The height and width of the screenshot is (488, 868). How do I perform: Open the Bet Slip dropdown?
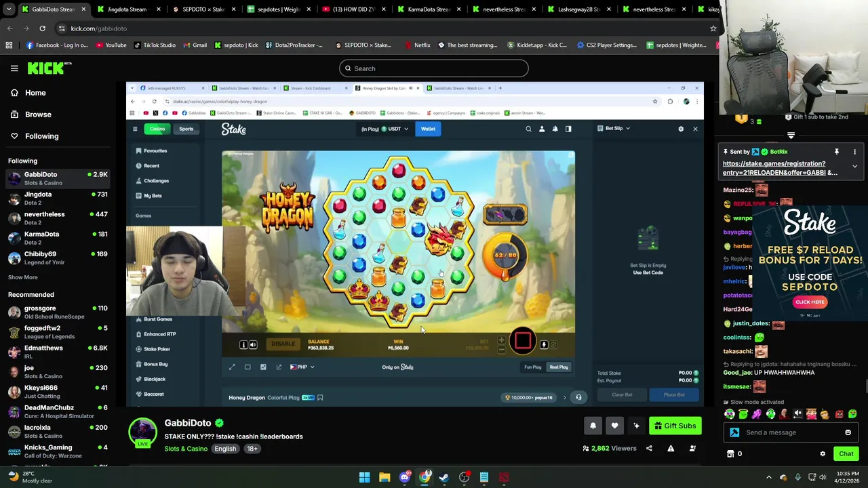[614, 128]
